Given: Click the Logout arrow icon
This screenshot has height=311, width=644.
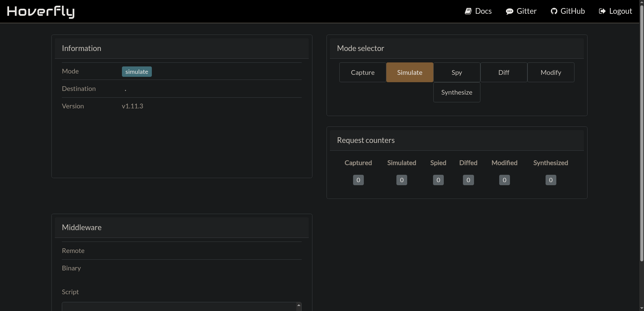Looking at the screenshot, I should point(602,11).
